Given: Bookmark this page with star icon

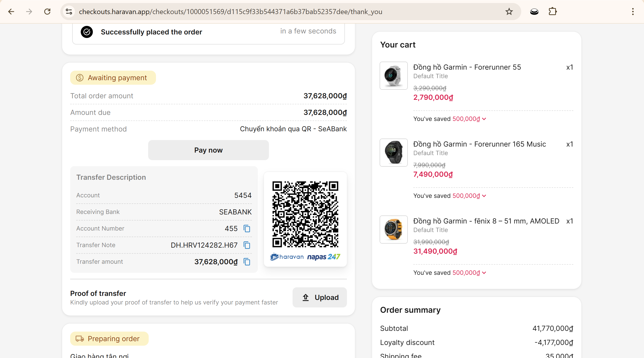Looking at the screenshot, I should 509,12.
